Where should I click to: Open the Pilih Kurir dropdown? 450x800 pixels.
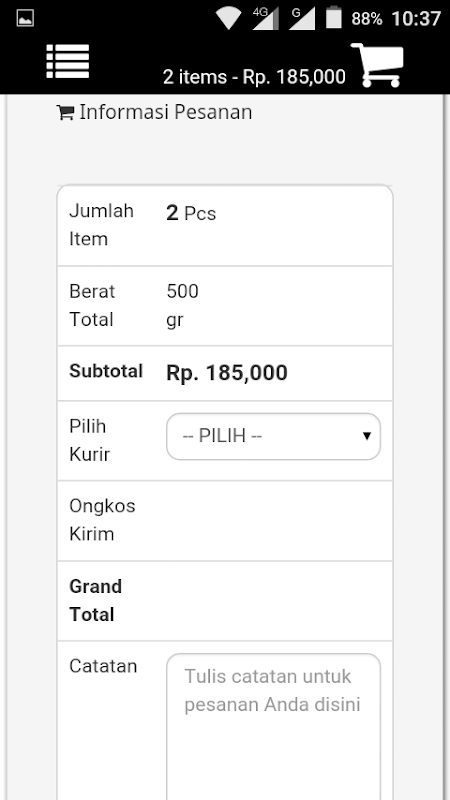(x=273, y=436)
